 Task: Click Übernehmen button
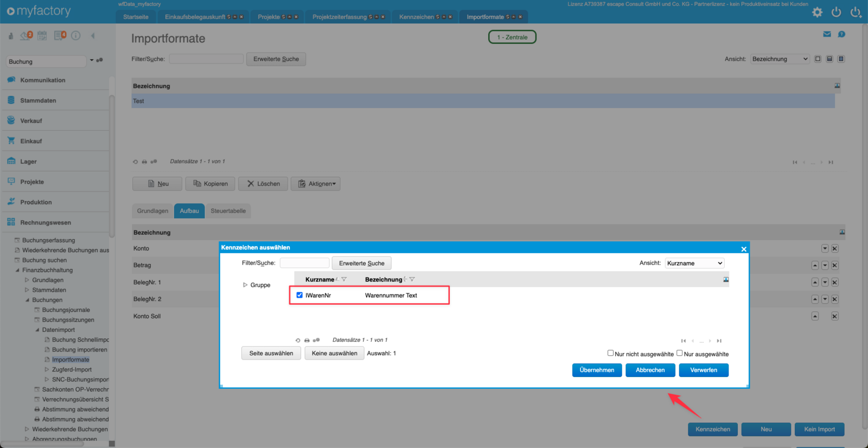[x=597, y=370]
